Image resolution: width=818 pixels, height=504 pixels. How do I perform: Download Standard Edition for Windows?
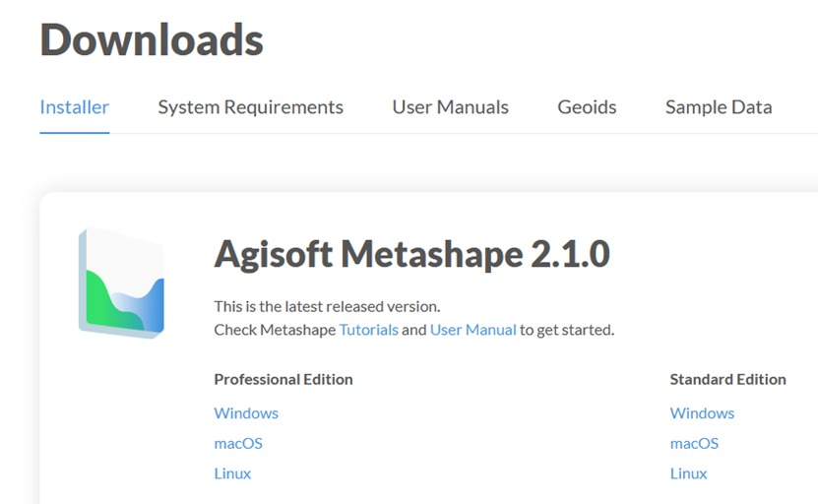point(702,413)
